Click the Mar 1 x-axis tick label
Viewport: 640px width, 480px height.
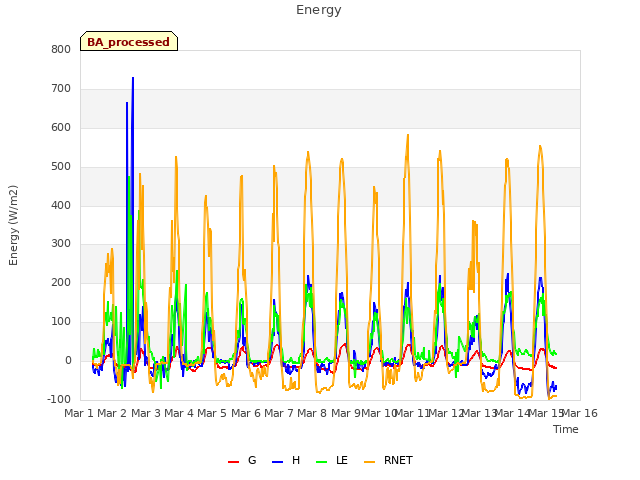click(x=79, y=413)
